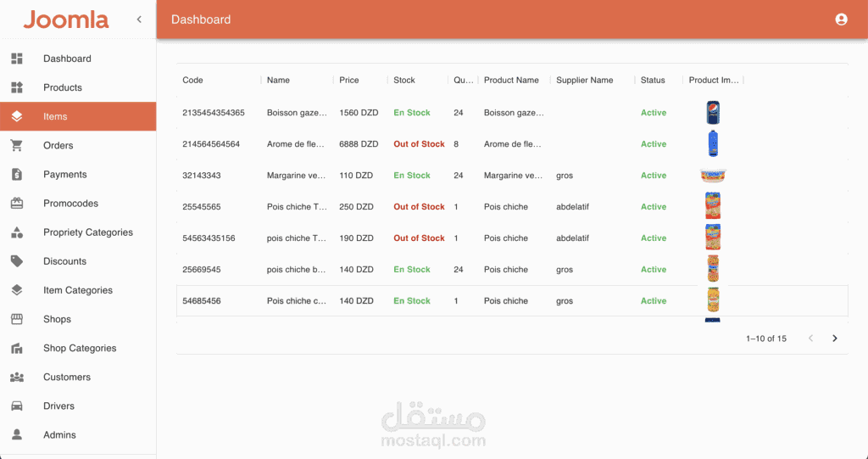The height and width of the screenshot is (459, 868).
Task: Select code cell 214564564564
Action: [x=211, y=143]
